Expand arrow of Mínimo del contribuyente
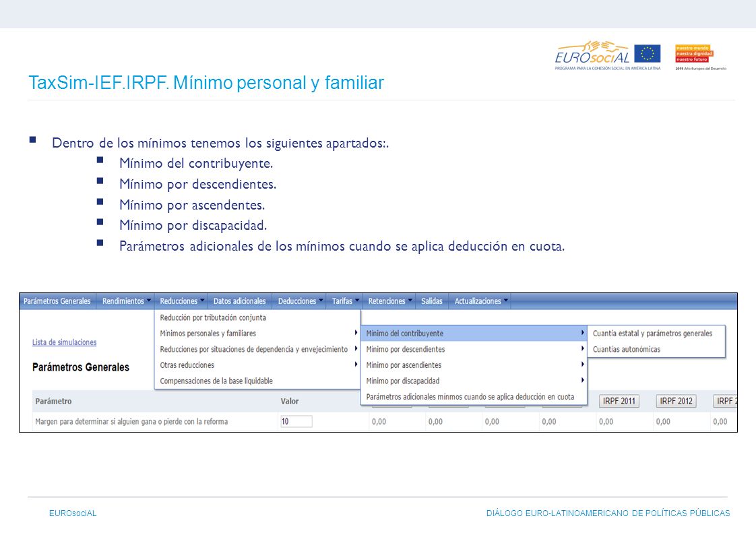This screenshot has height=535, width=756. coord(582,333)
